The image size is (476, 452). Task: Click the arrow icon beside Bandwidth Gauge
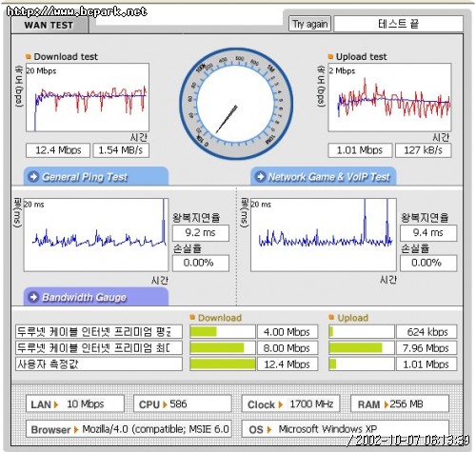33,297
